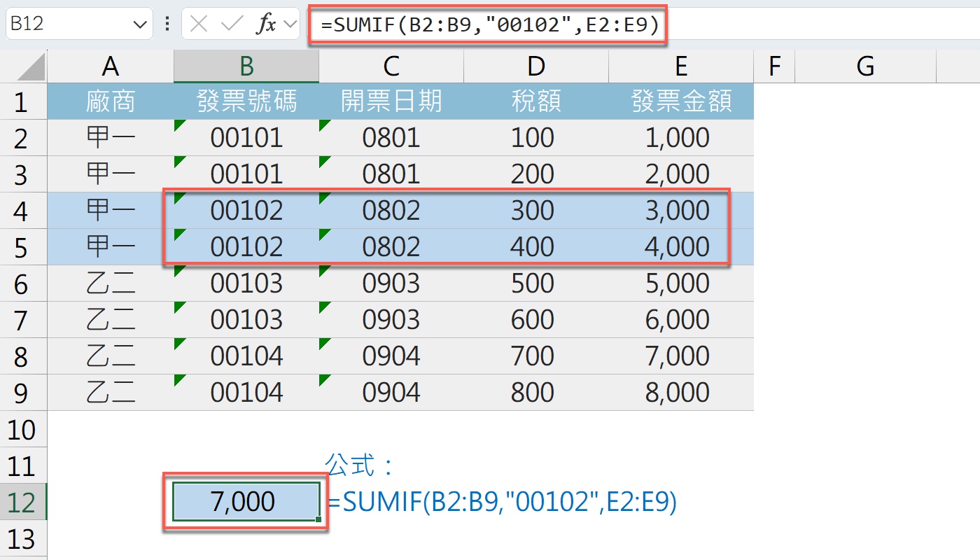Click invoice number 00103 in row 6
Screen dimensions: 980x560
point(246,283)
